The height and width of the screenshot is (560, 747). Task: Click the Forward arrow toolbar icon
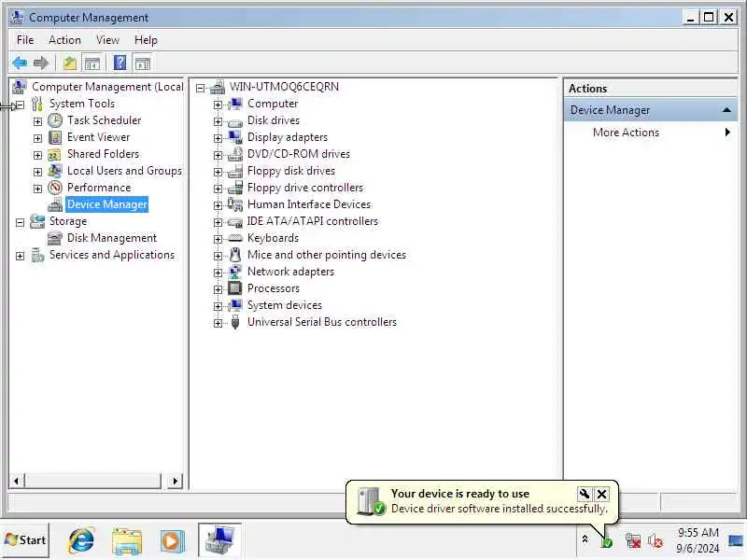click(x=41, y=63)
